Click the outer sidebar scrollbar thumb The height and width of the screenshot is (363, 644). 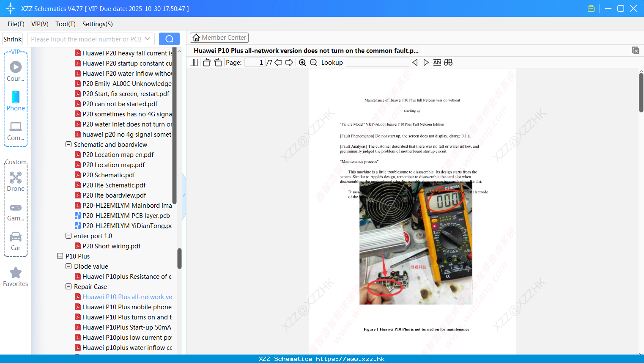[179, 258]
